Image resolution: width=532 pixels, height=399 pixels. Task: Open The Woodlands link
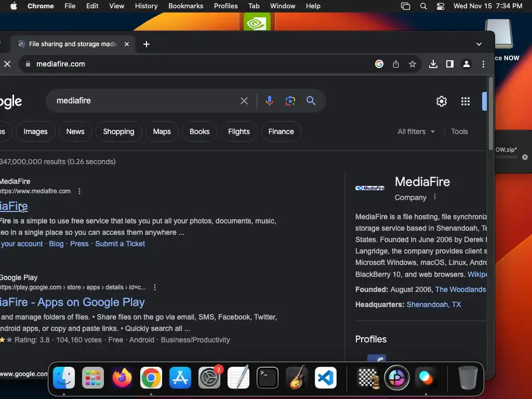point(461,289)
